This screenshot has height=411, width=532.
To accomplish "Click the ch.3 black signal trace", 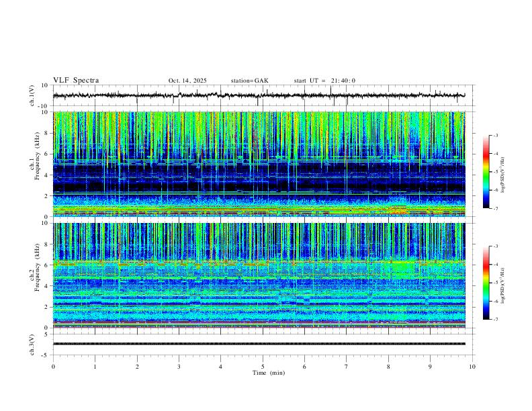I will 259,344.
